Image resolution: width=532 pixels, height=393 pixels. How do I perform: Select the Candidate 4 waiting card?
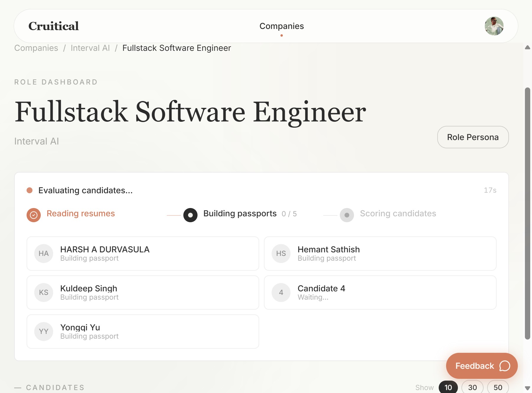point(380,293)
